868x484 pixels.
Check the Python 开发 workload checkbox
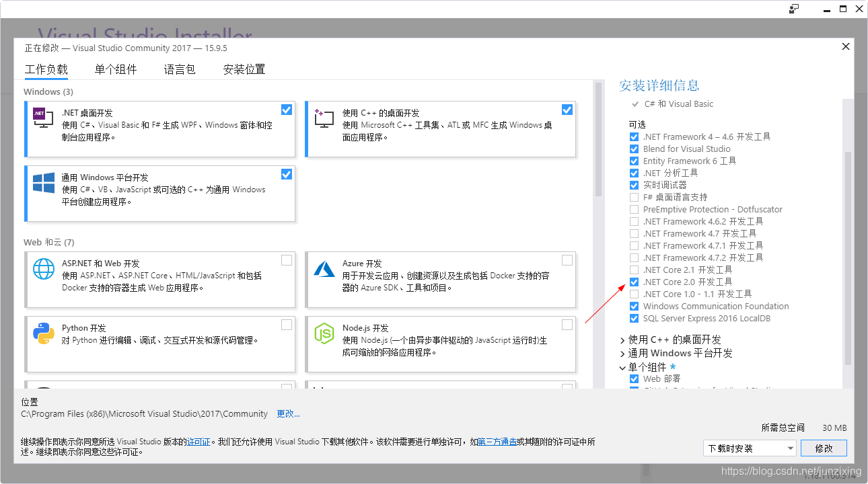click(x=287, y=325)
